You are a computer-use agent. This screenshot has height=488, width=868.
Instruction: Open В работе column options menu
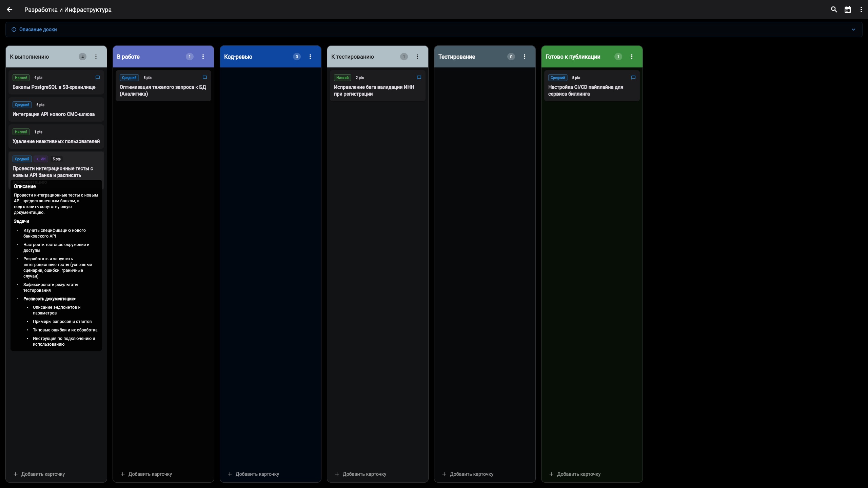click(x=203, y=57)
